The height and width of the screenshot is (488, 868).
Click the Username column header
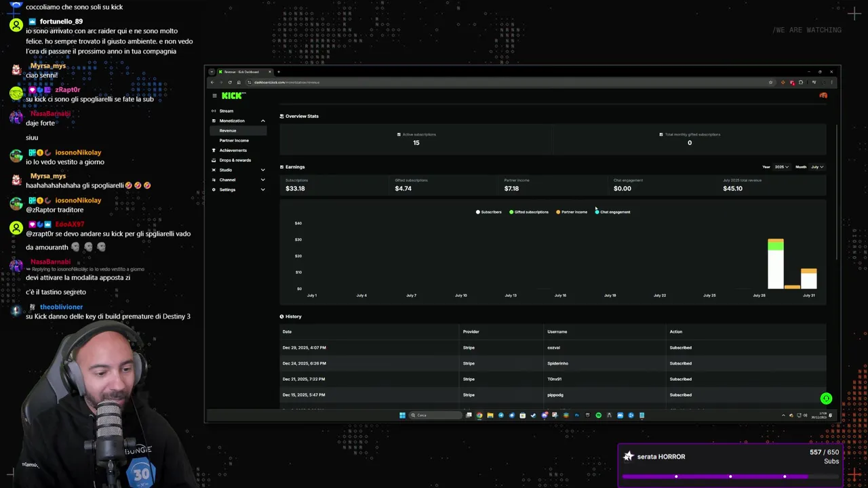(x=557, y=331)
